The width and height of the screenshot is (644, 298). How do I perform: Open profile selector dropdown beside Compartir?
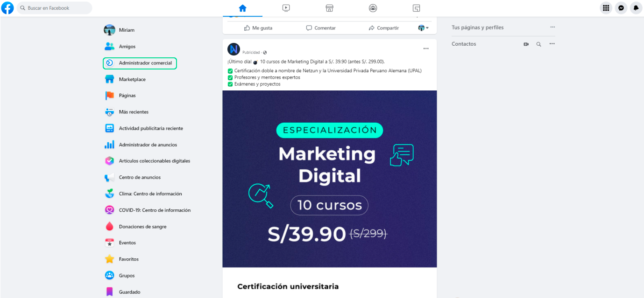(423, 28)
